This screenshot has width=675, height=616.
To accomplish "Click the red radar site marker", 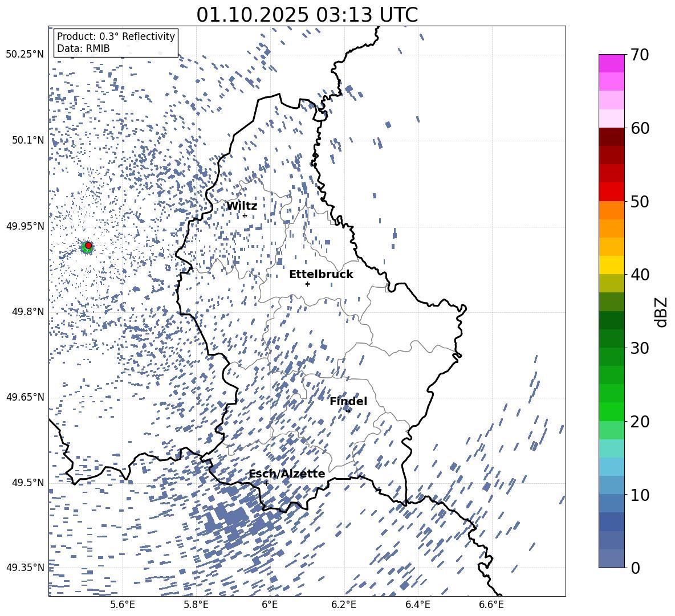I will point(88,246).
